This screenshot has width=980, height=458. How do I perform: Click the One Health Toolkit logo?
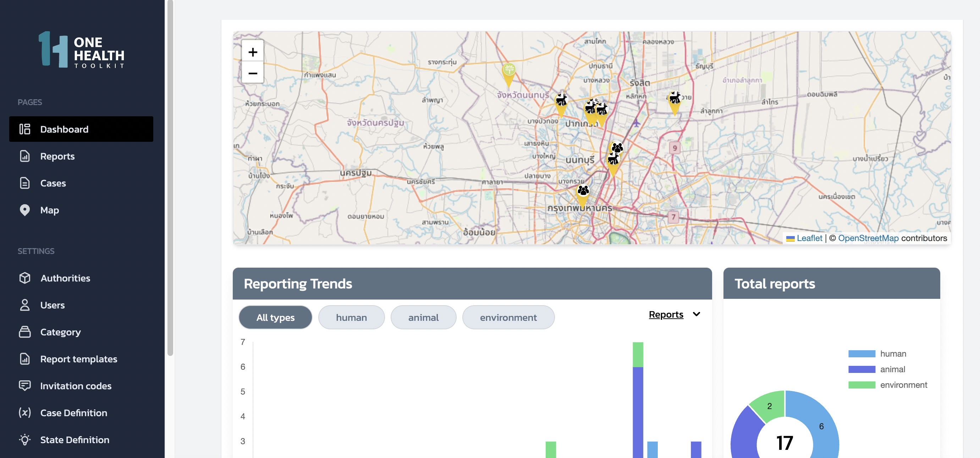pyautogui.click(x=81, y=50)
